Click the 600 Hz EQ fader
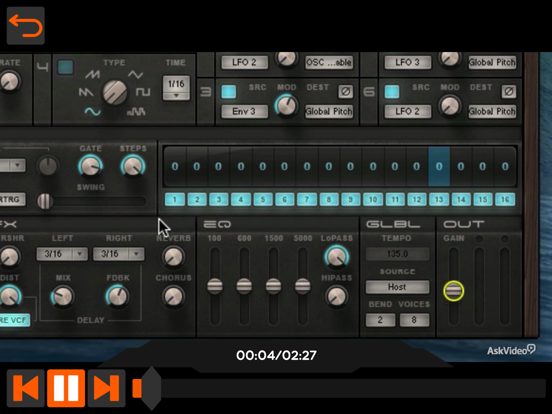The width and height of the screenshot is (552, 414). click(244, 286)
